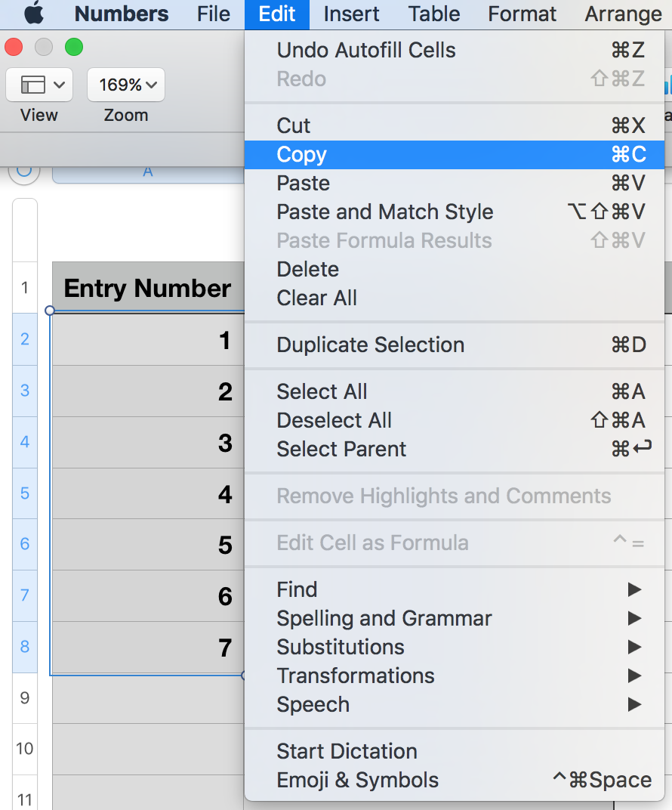Click the Entry Number header cell
672x810 pixels.
(x=148, y=288)
